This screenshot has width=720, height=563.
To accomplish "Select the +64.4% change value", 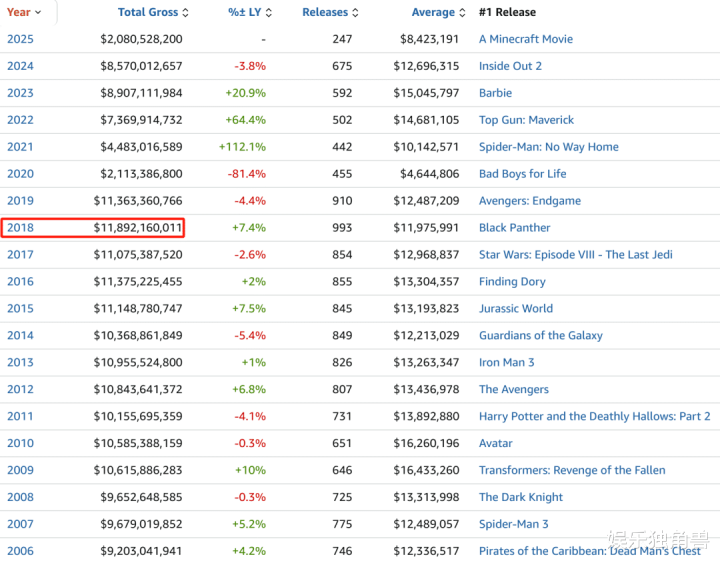I will [246, 120].
